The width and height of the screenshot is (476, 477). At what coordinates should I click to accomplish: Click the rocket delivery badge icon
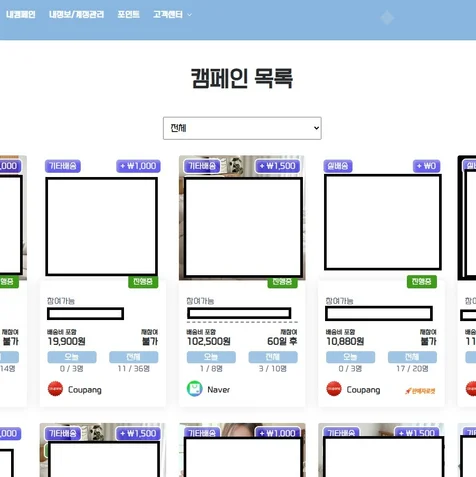(x=420, y=391)
